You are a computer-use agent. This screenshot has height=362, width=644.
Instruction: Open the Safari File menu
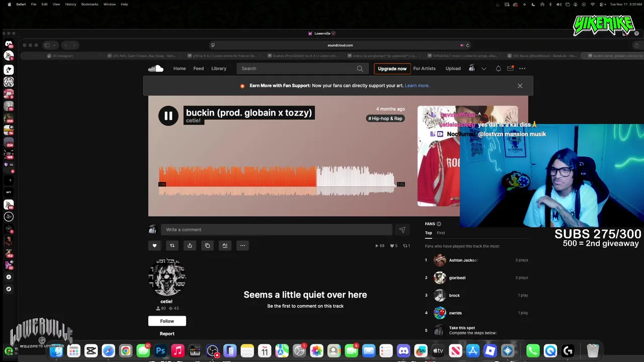[33, 4]
